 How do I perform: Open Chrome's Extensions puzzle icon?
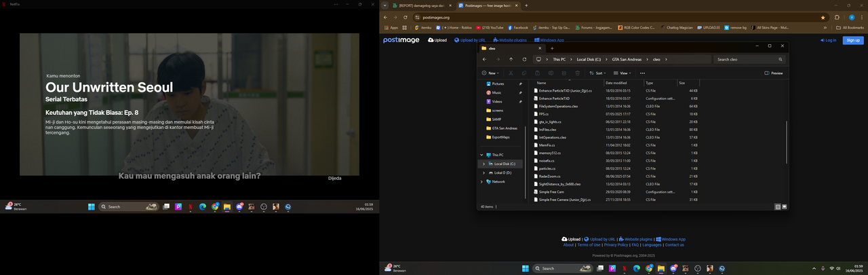click(x=837, y=17)
